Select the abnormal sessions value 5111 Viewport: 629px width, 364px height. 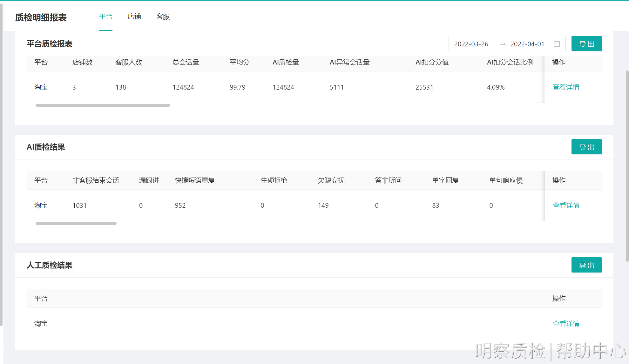(x=337, y=87)
